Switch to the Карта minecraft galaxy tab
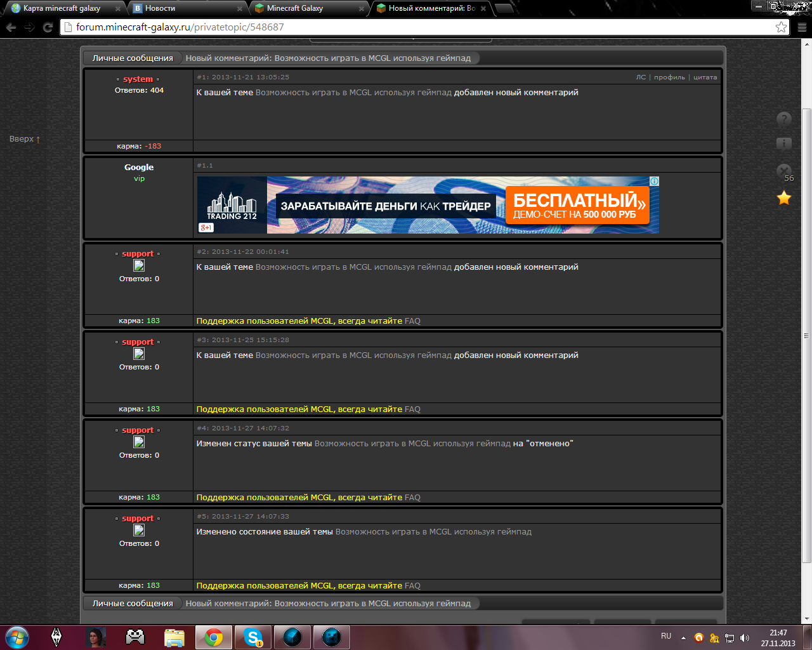812x650 pixels. 62,8
